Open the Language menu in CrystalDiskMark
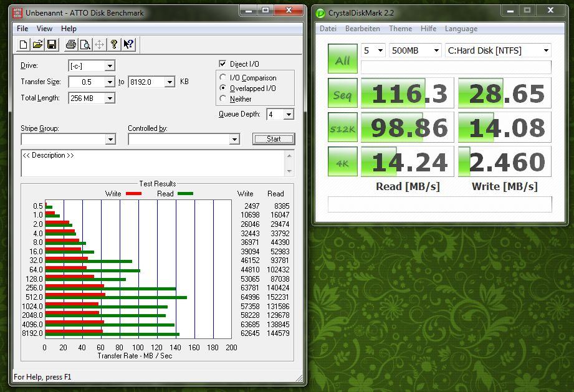 pos(461,29)
